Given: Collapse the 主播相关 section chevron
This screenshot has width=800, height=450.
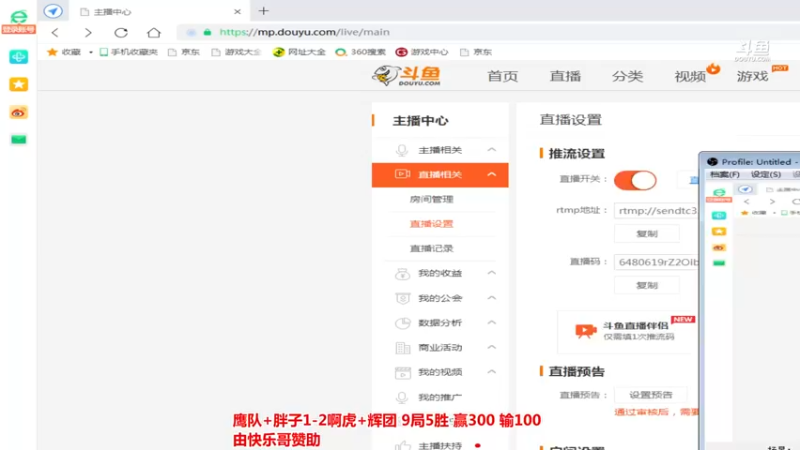Looking at the screenshot, I should point(491,149).
